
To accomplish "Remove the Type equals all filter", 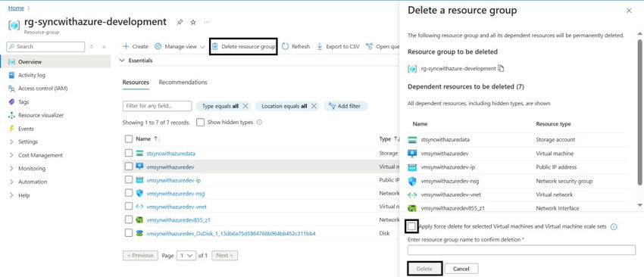I will click(245, 106).
